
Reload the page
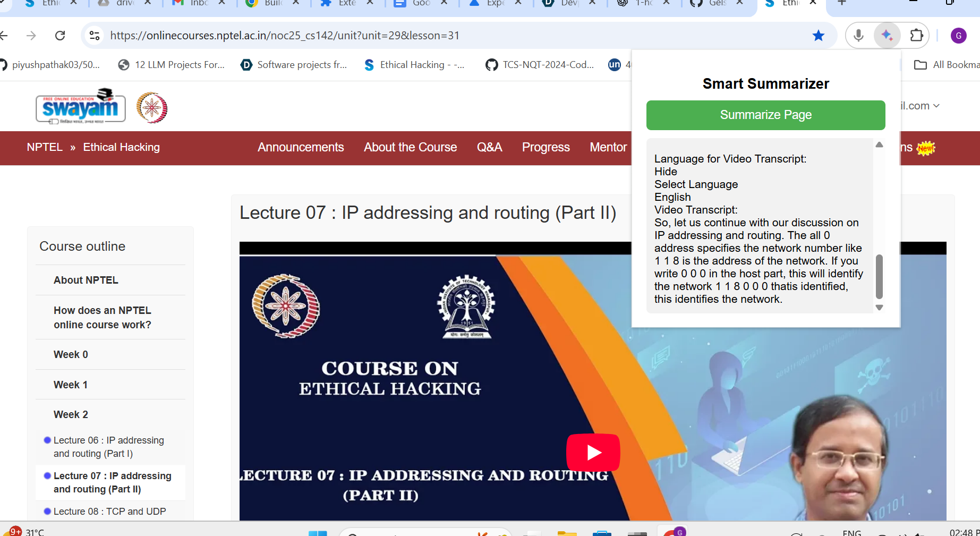[60, 36]
